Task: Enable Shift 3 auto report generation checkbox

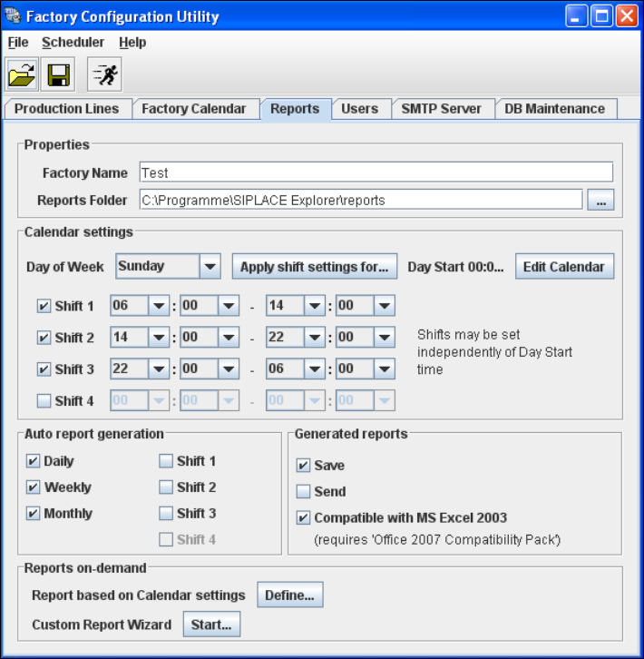Action: tap(166, 513)
